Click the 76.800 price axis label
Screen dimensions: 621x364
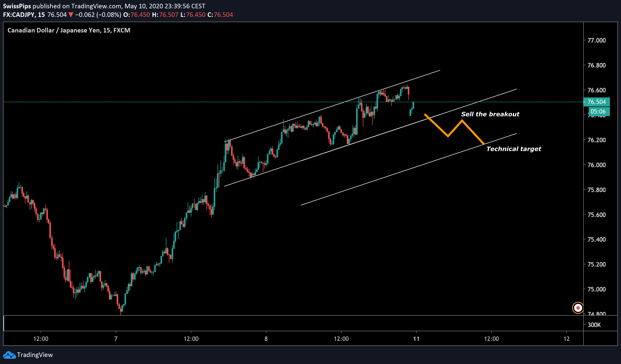(x=597, y=65)
